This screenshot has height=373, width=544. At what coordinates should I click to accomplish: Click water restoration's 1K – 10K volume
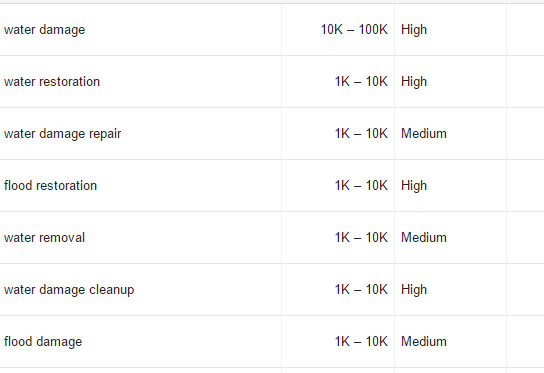point(361,82)
